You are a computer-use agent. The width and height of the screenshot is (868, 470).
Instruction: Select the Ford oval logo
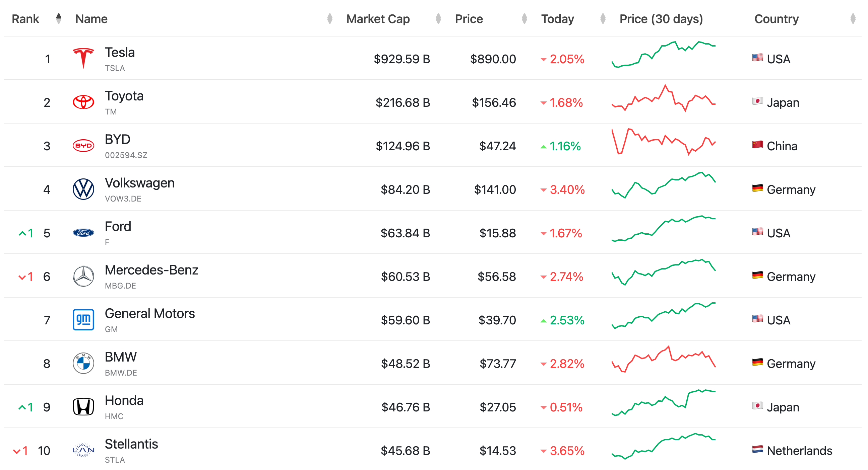(83, 233)
